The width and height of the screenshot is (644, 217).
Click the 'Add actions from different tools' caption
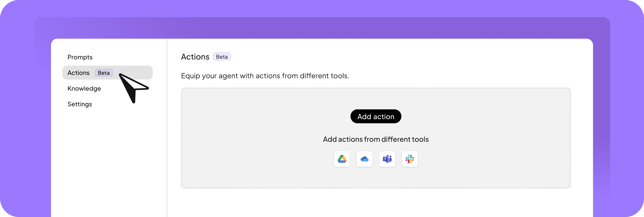click(x=375, y=139)
